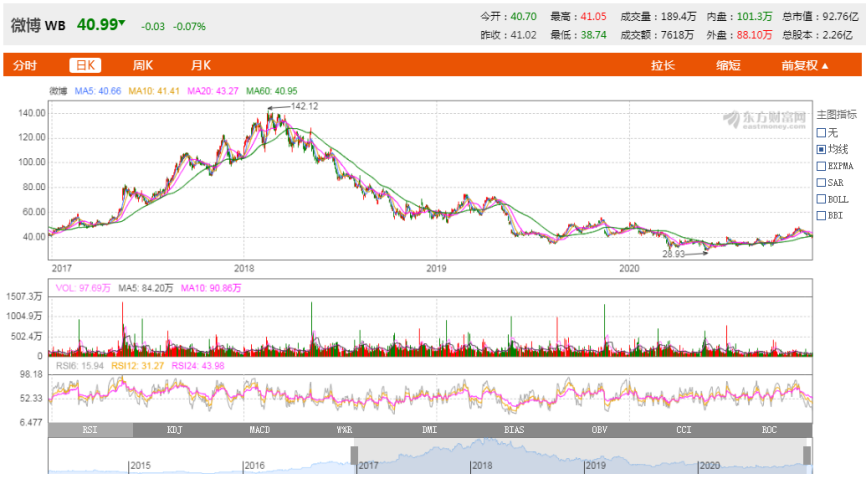
Task: Click the 今开 40.70 value
Action: click(x=524, y=17)
